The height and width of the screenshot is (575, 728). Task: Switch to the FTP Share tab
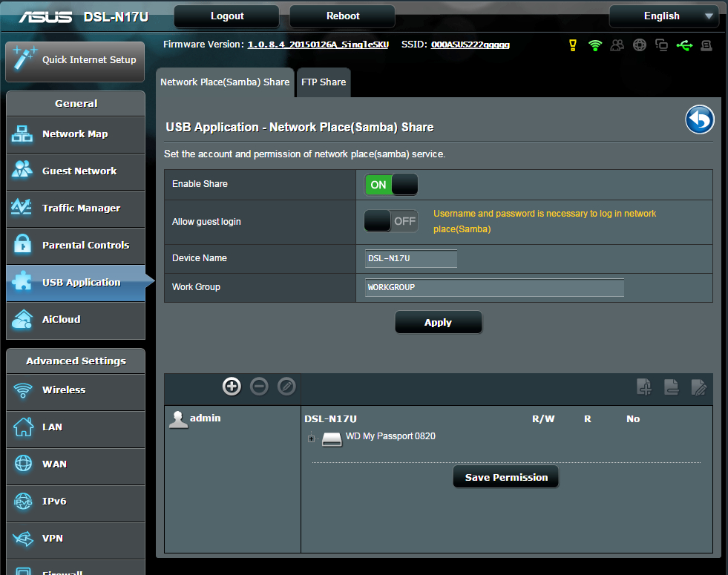point(324,82)
